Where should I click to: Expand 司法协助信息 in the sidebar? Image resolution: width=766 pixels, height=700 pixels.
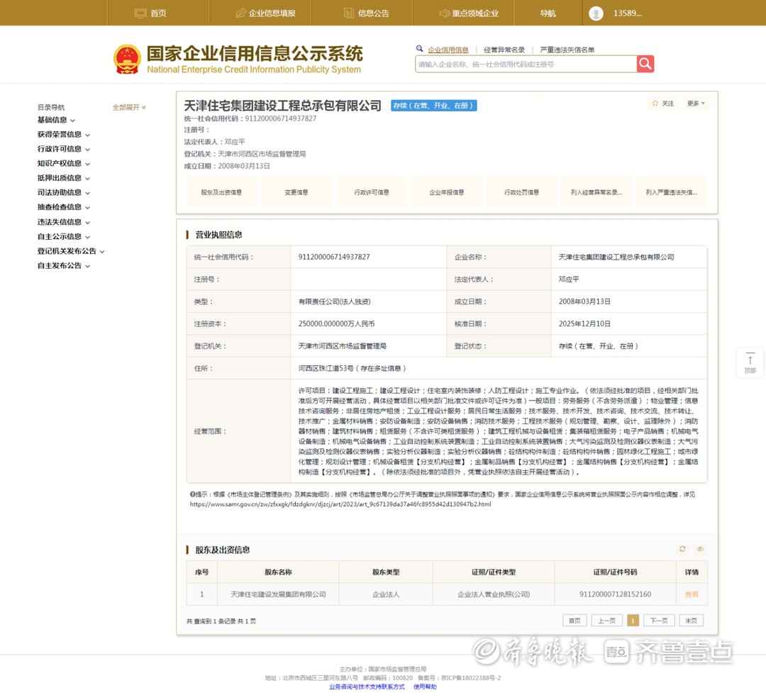point(64,193)
